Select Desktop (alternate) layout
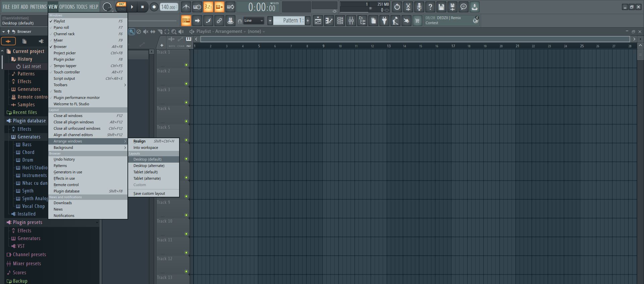This screenshot has height=284, width=644. (149, 166)
